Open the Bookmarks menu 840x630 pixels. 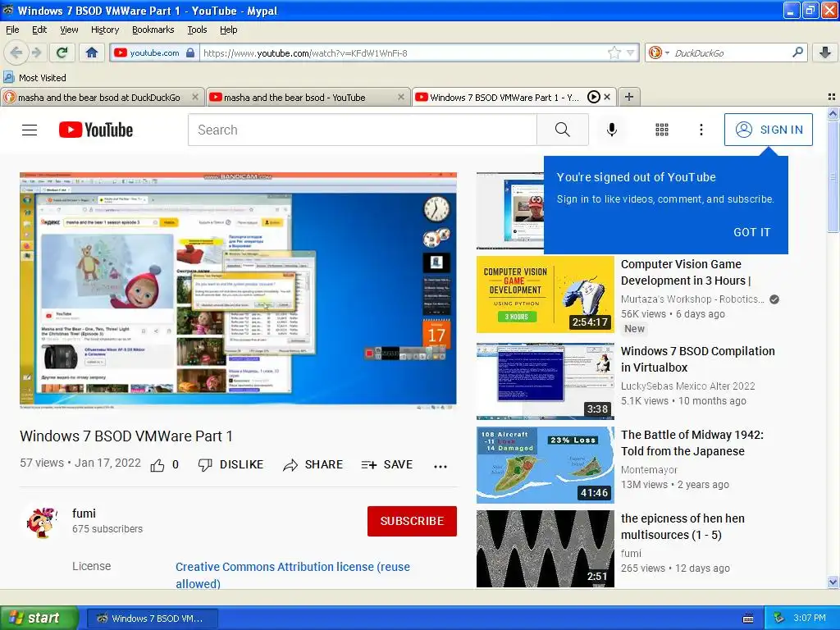[153, 30]
